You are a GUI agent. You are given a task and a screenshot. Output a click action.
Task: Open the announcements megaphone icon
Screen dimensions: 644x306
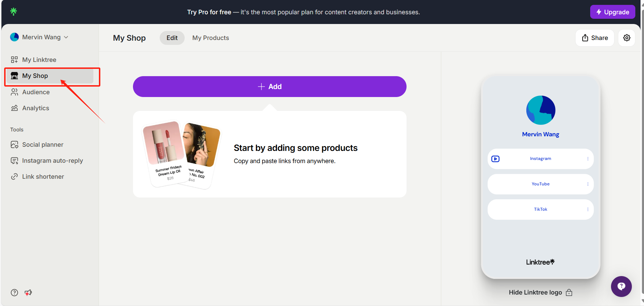point(28,292)
